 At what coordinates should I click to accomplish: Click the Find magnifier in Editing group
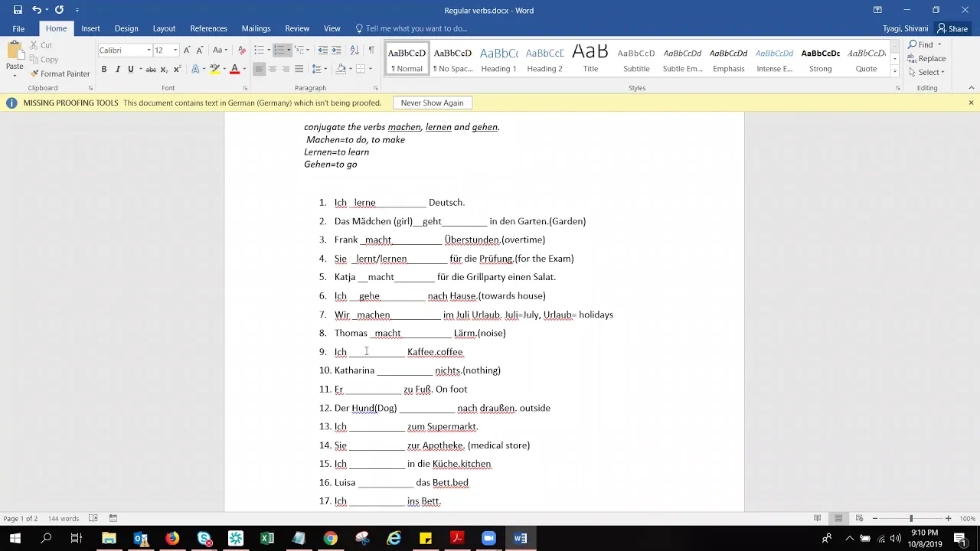(921, 44)
